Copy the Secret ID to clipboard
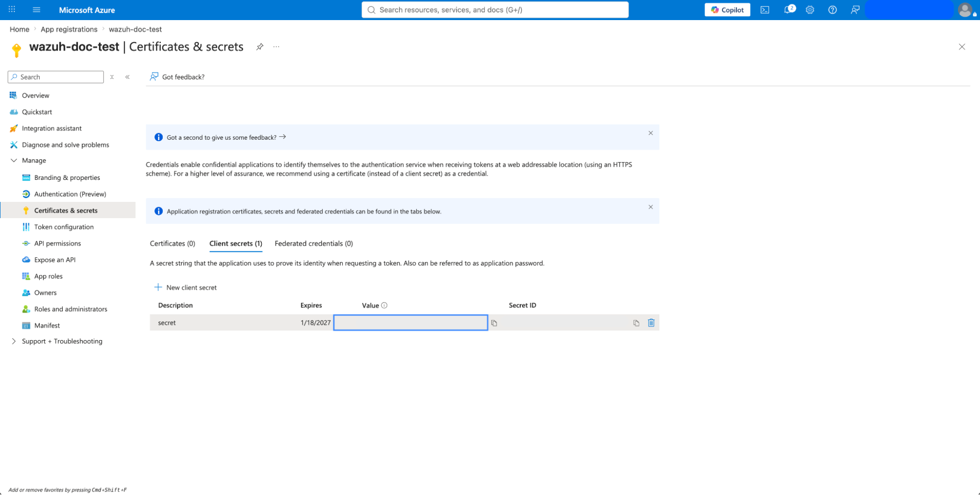The height and width of the screenshot is (495, 980). coord(636,323)
